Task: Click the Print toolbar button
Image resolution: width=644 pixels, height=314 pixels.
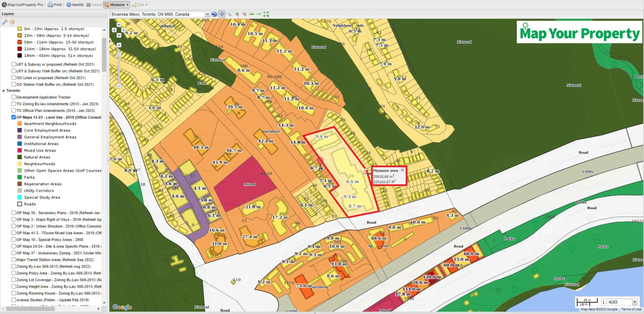Action: point(54,5)
